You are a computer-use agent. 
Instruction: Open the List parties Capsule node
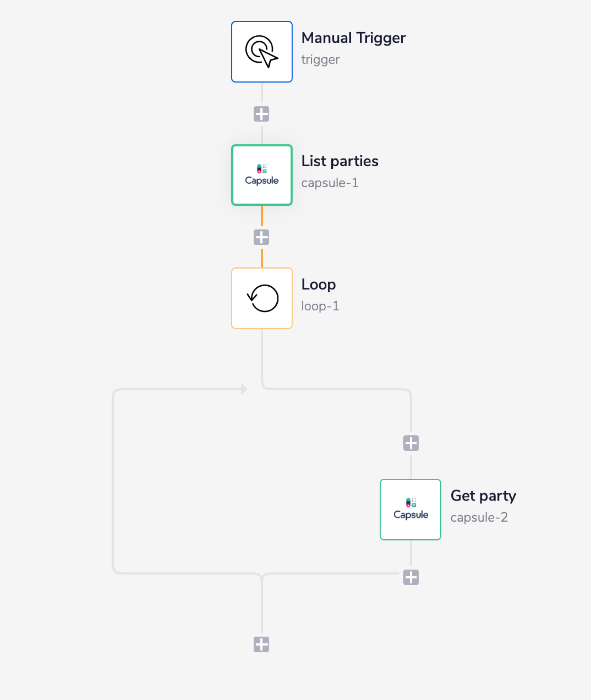point(262,175)
